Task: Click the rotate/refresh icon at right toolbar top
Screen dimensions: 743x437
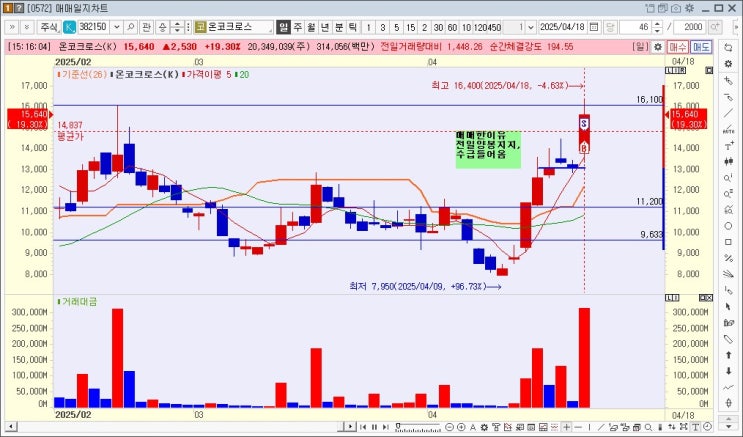Action: [728, 48]
